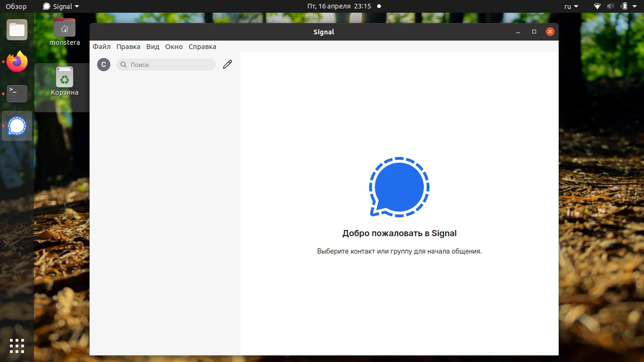Select the Signal icon in the dock

17,126
